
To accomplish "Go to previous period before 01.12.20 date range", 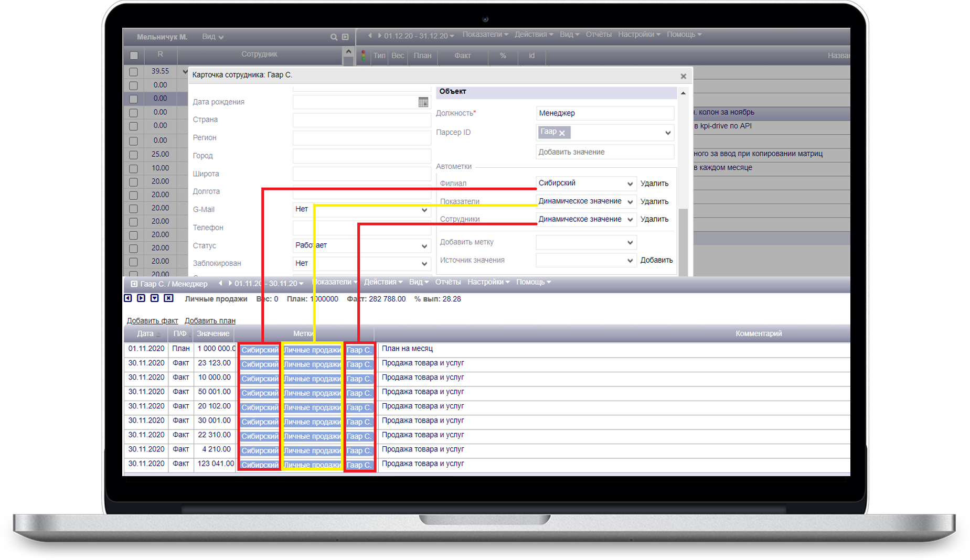I will point(370,36).
